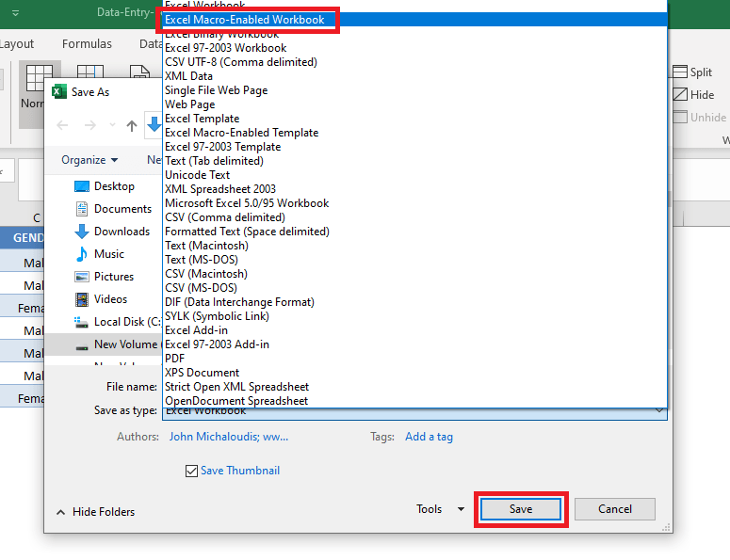Click Page Break Preview icon in ribbon
Image resolution: width=730 pixels, height=560 pixels.
89,71
